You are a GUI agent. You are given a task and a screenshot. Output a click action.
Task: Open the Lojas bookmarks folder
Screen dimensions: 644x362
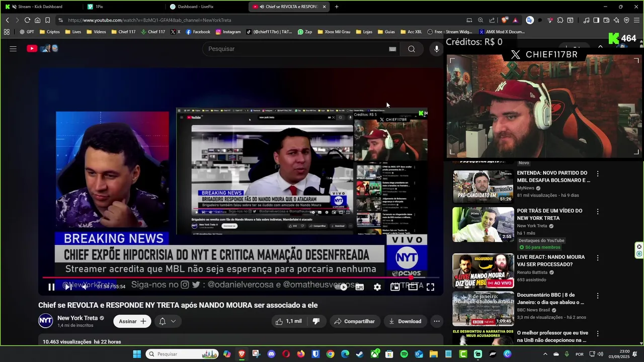(x=364, y=32)
